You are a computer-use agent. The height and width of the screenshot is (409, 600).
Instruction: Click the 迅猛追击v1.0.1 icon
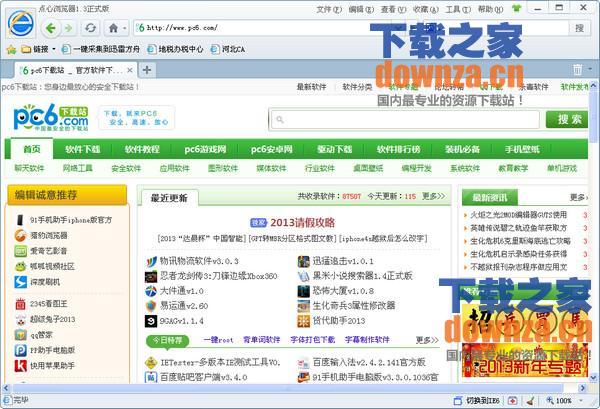coord(304,262)
